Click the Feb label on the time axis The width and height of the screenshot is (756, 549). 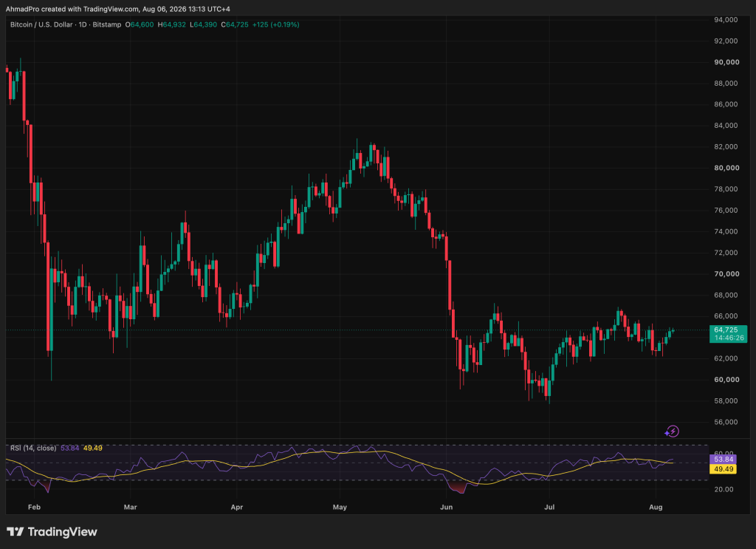34,507
